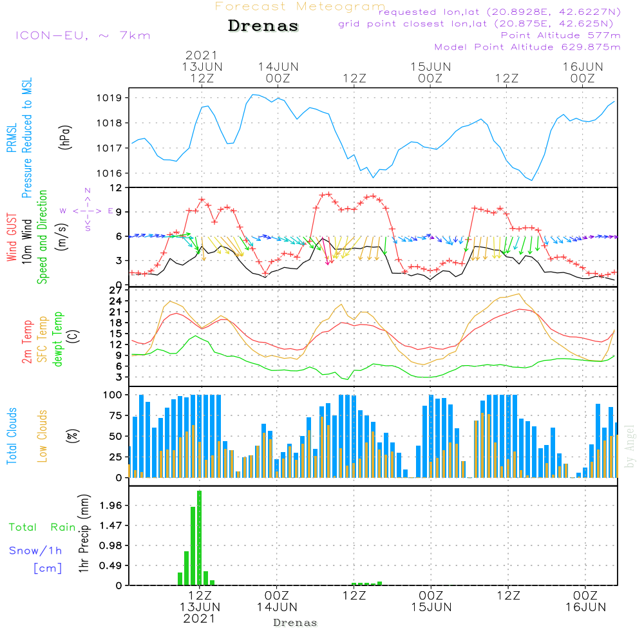Viewport: 644px width, 644px height.
Task: Click the 'Point Altitude 577m' text
Action: 561,35
